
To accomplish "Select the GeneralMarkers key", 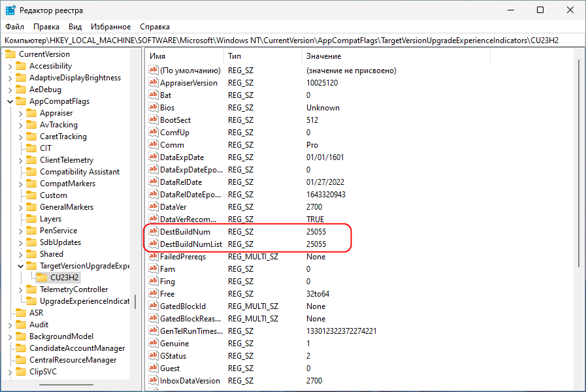I will [67, 206].
